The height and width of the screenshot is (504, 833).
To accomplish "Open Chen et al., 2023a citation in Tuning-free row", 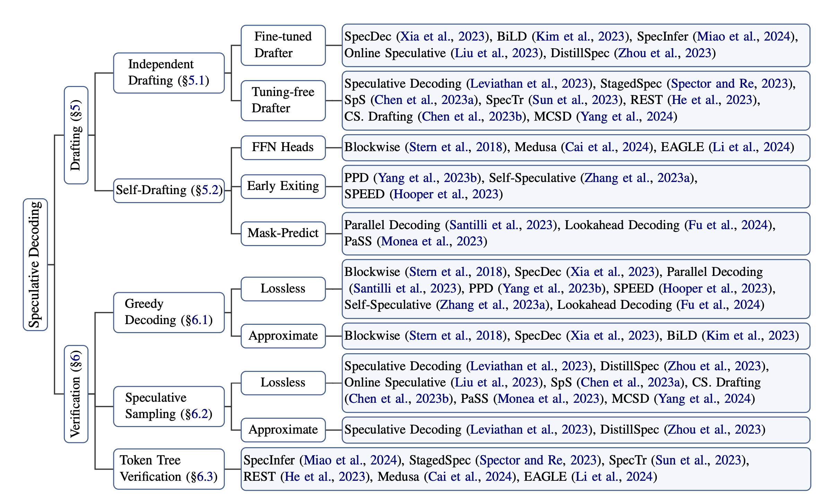I will pos(424,100).
